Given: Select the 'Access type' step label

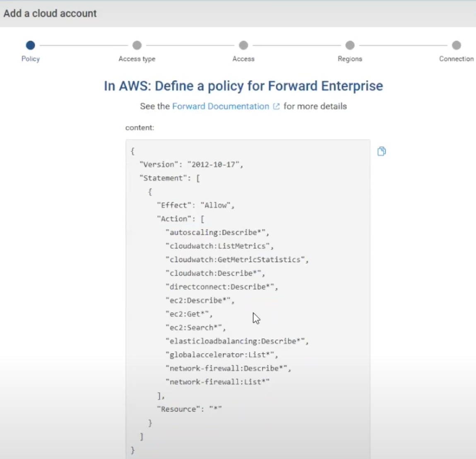Looking at the screenshot, I should 137,59.
